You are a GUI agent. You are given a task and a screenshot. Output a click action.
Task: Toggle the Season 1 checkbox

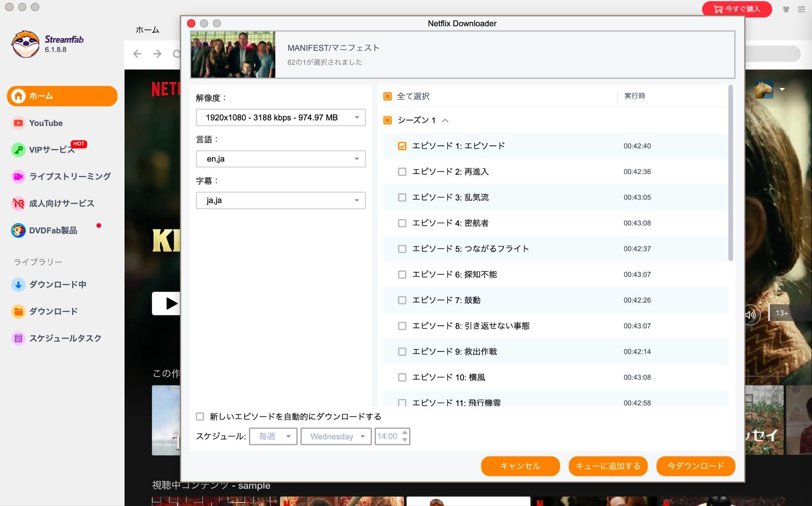point(387,120)
